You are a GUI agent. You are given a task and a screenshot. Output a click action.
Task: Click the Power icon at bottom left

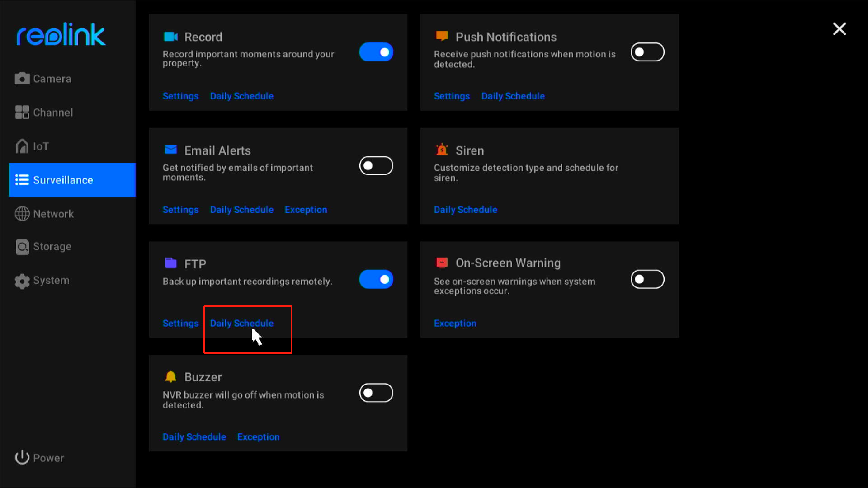(x=21, y=458)
